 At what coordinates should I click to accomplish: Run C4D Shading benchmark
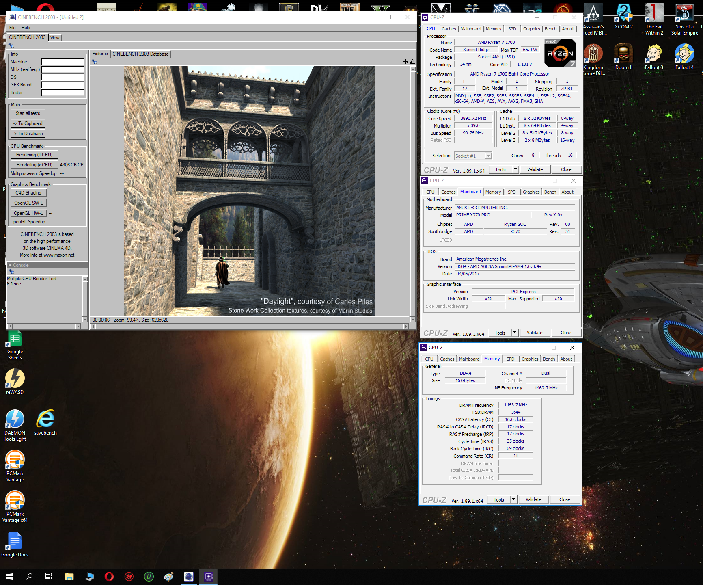tap(28, 193)
